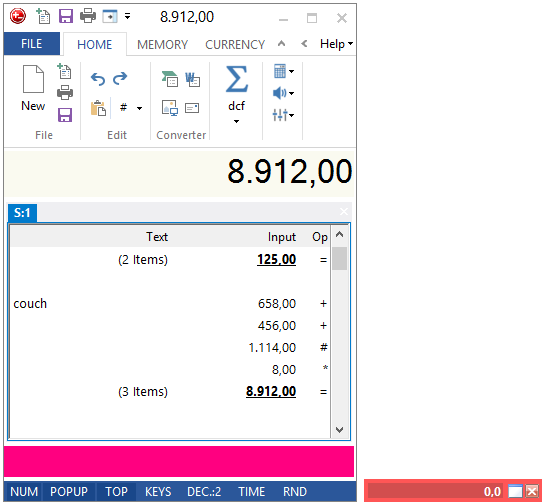
Task: Save using the purple floppy icon in the File group
Action: pyautogui.click(x=65, y=115)
